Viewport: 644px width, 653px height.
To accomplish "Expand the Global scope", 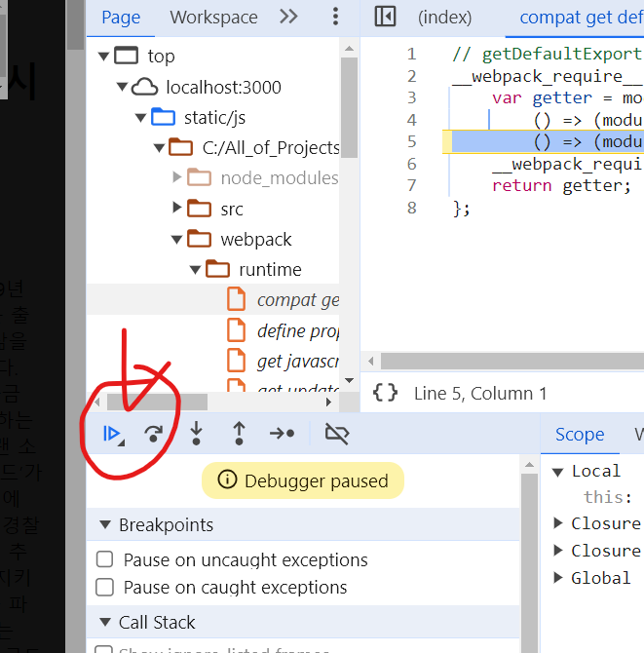I will click(558, 578).
